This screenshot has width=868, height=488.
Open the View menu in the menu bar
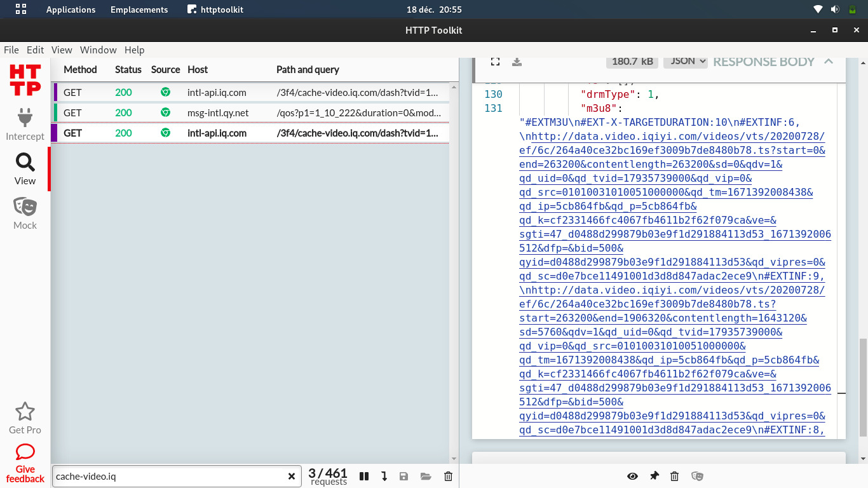click(62, 50)
